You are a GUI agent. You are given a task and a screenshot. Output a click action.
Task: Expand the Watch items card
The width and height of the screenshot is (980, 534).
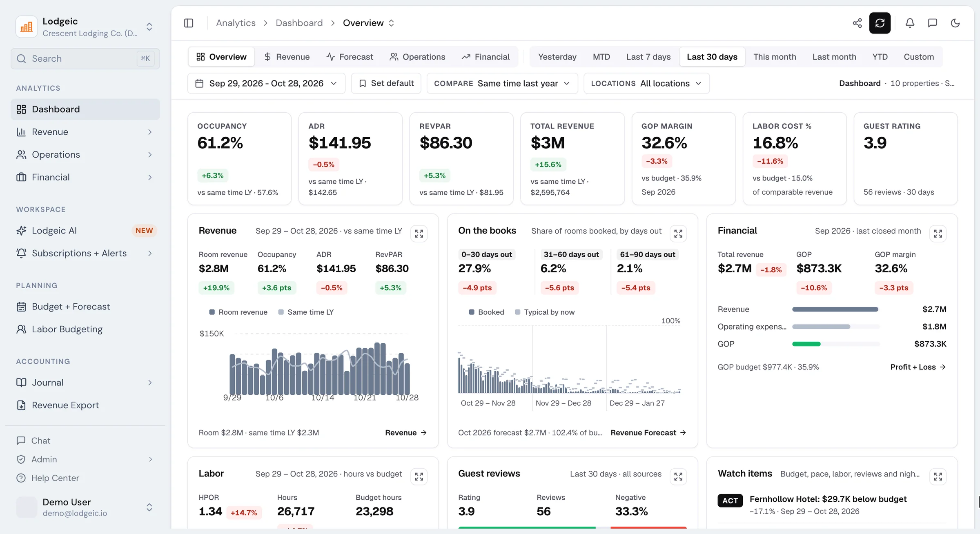click(x=938, y=476)
